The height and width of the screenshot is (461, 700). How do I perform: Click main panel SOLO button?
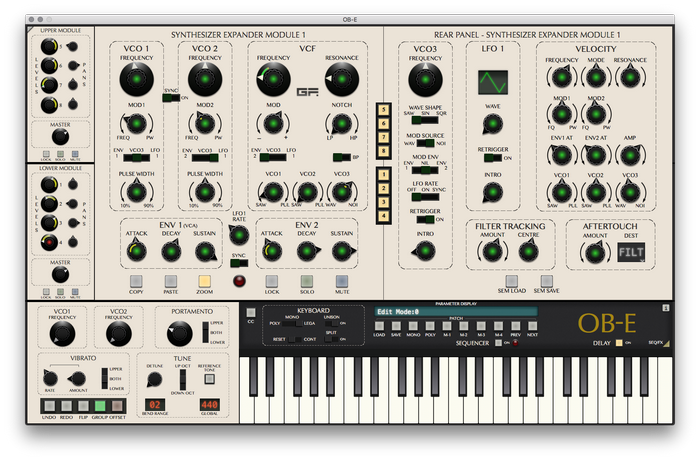pyautogui.click(x=307, y=281)
